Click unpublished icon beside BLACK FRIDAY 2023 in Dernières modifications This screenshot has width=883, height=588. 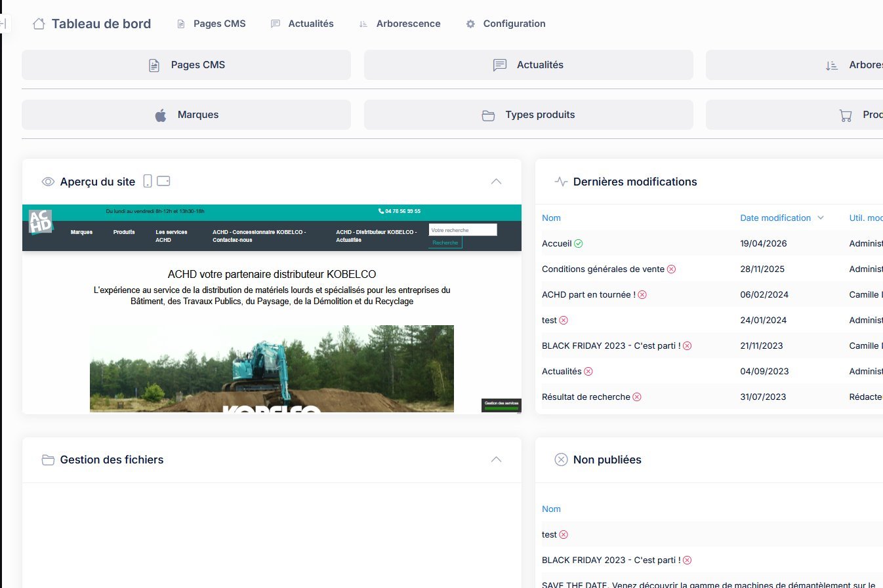(688, 345)
